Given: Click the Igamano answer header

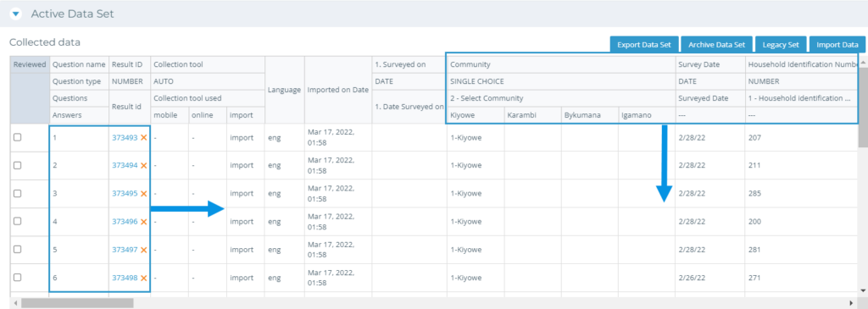Looking at the screenshot, I should point(647,115).
